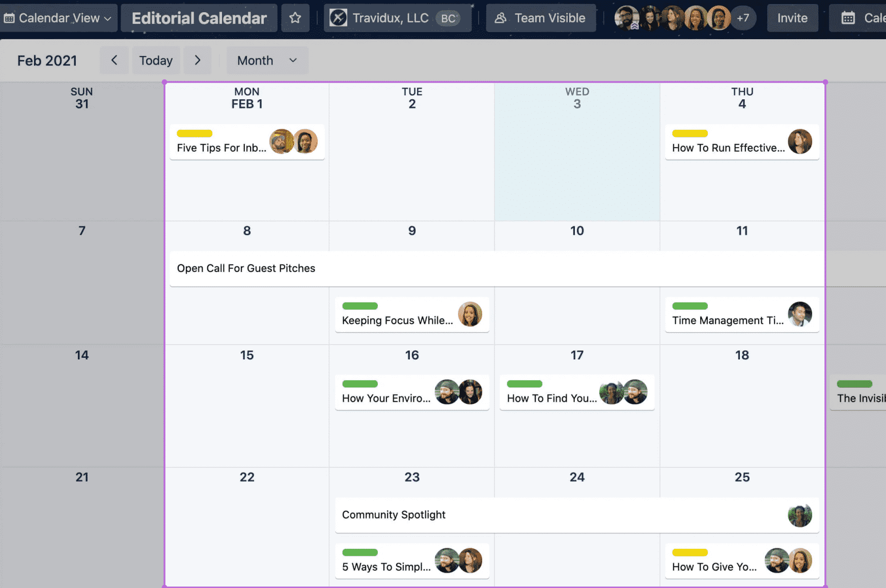The image size is (886, 588).
Task: Jump to Today in calendar
Action: (156, 61)
